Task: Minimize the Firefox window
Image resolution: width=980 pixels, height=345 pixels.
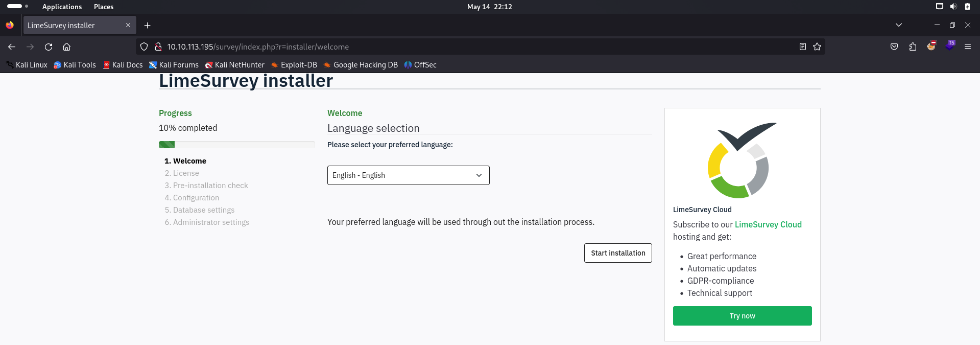Action: tap(937, 25)
